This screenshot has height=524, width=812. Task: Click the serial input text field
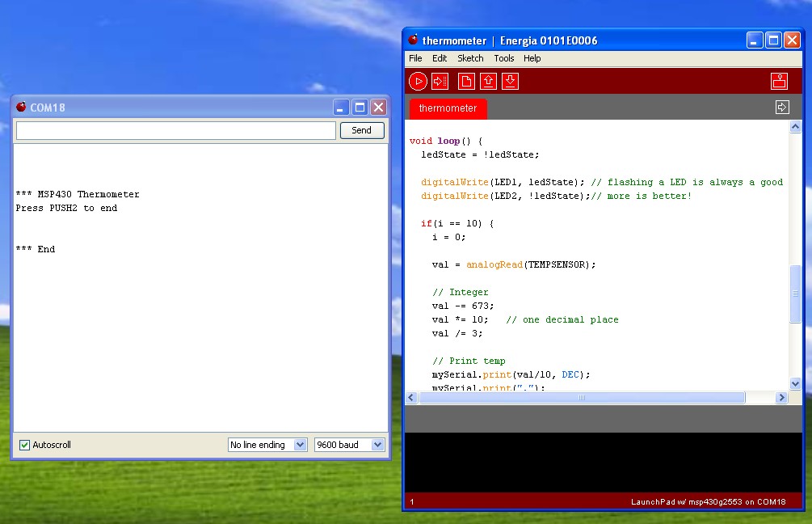(176, 130)
